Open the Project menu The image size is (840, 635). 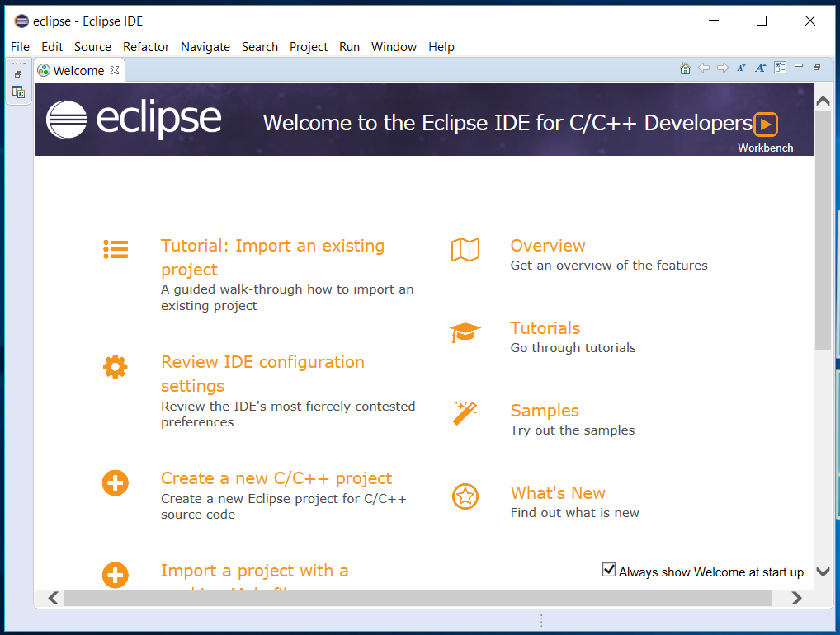(309, 46)
